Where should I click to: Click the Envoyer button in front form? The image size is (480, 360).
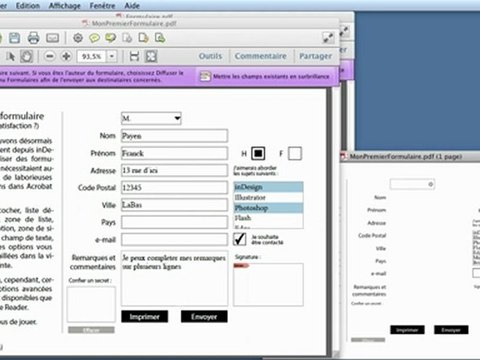point(204,316)
